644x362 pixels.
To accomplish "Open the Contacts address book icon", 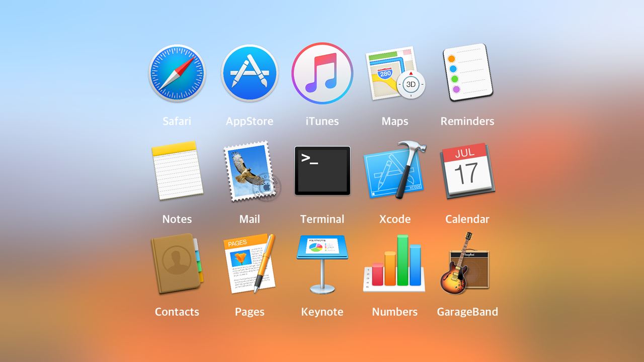I will pyautogui.click(x=177, y=265).
